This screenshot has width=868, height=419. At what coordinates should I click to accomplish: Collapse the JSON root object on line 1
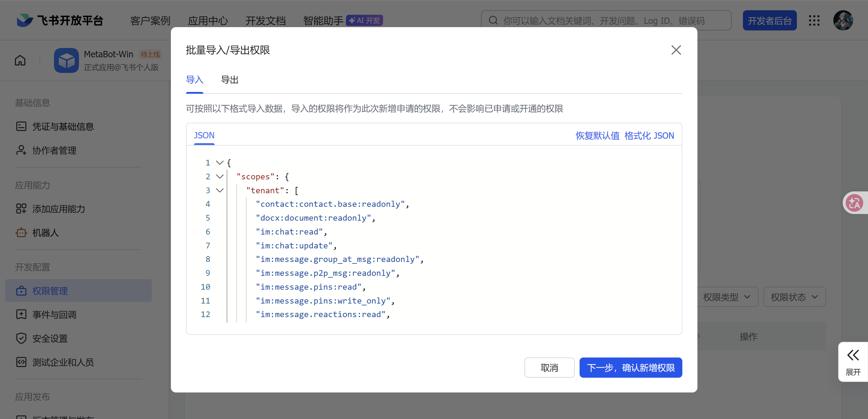(x=220, y=163)
